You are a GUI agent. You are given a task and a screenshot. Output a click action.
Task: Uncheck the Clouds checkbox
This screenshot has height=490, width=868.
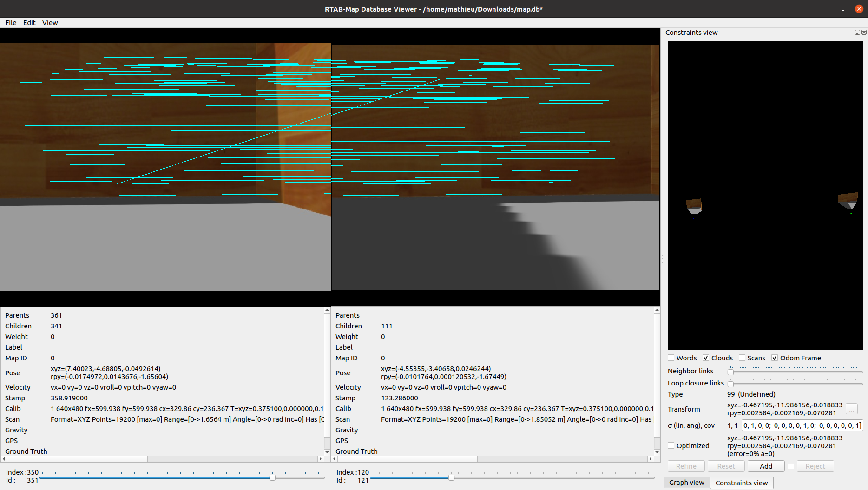(x=706, y=358)
